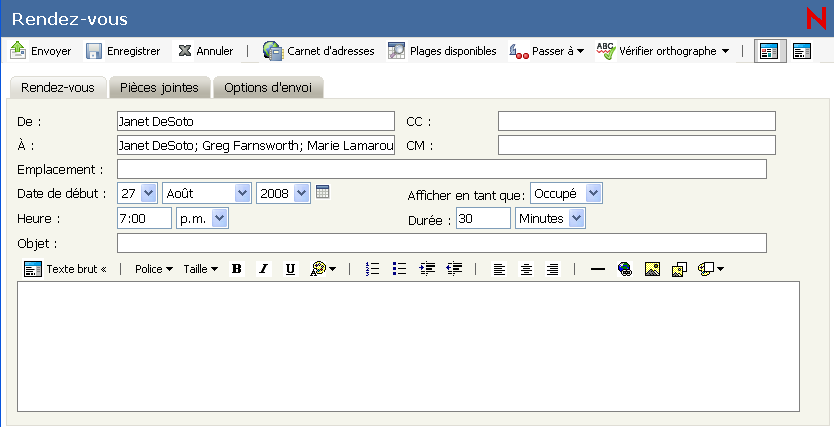Insert a picture into the message
834x427 pixels.
click(652, 269)
